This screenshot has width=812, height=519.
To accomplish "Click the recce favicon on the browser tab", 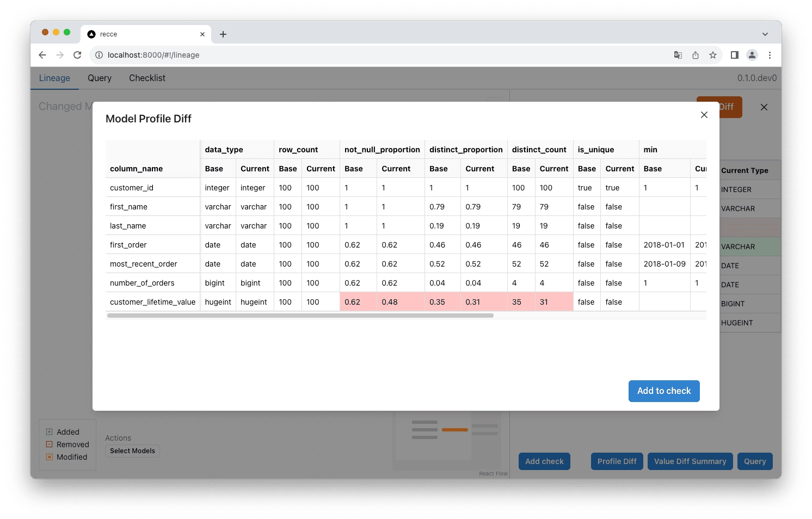I will [90, 34].
